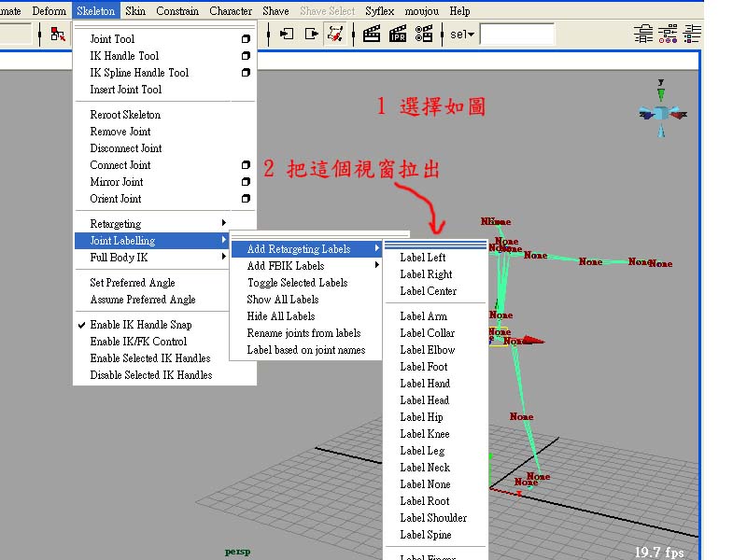Select Label Shoulder

(x=433, y=517)
